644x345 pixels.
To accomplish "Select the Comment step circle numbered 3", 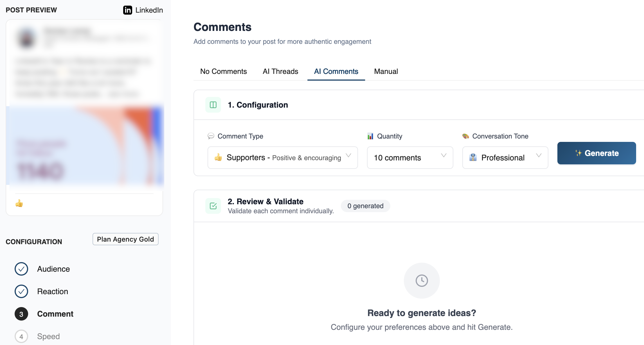I will (21, 314).
